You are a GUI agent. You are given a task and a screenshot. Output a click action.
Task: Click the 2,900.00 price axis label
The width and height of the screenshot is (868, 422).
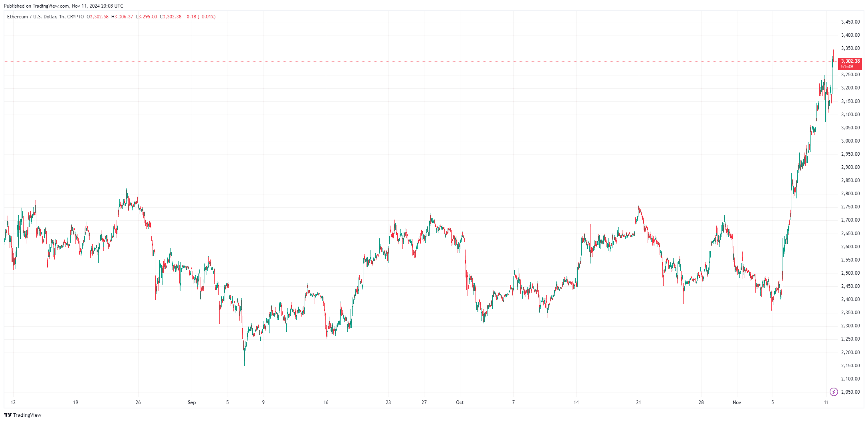click(850, 167)
